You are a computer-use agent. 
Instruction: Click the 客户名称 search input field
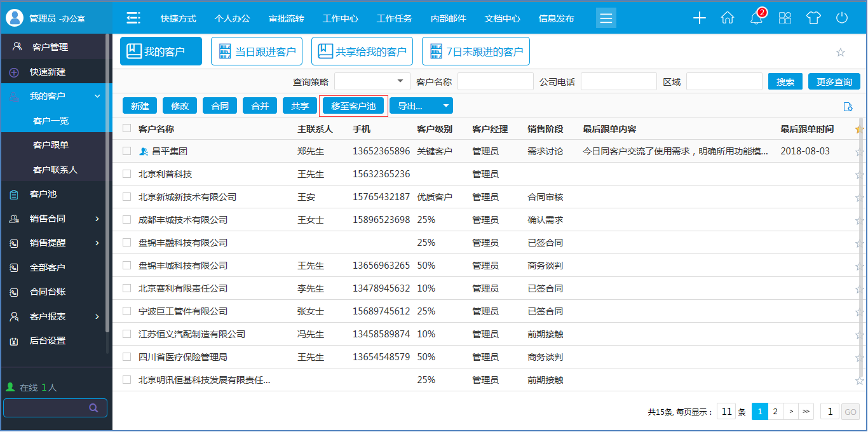pos(495,81)
